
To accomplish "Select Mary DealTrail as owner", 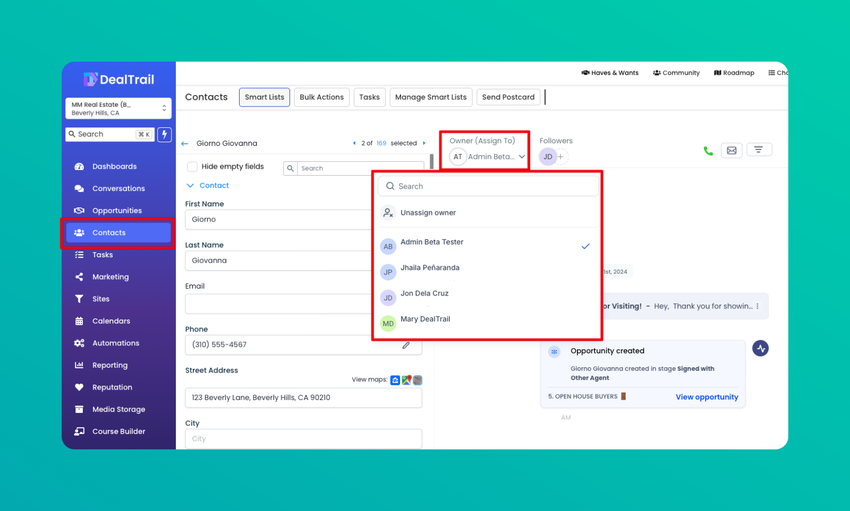I will [489, 322].
